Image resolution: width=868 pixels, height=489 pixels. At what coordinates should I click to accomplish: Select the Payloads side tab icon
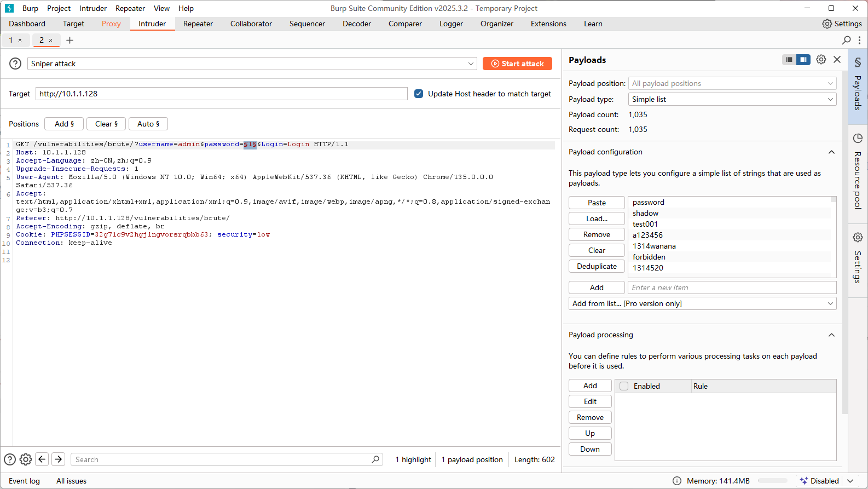click(858, 62)
